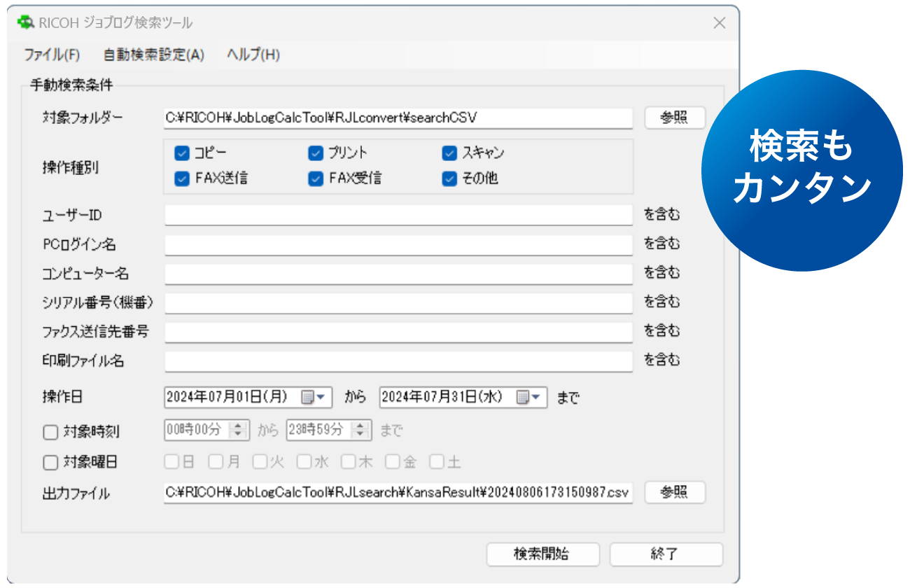Expand the end date dropdown arrow
The image size is (910, 588).
pyautogui.click(x=536, y=397)
